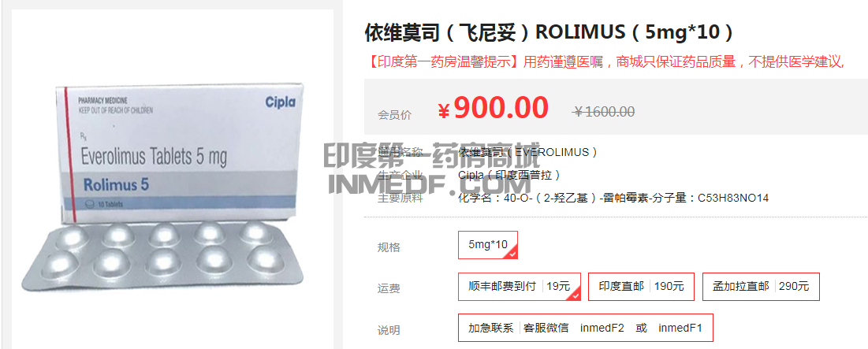Click the Everolimus Tablets 5 mg label

point(154,157)
